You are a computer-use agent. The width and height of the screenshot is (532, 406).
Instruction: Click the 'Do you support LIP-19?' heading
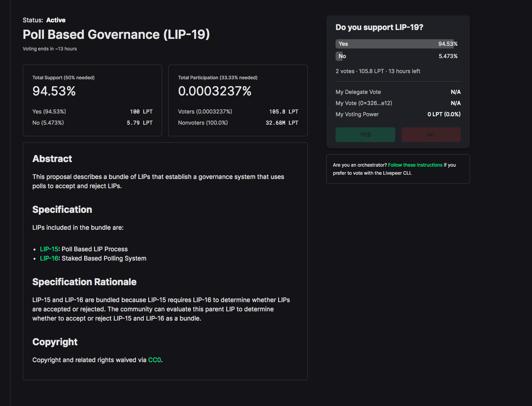[379, 27]
